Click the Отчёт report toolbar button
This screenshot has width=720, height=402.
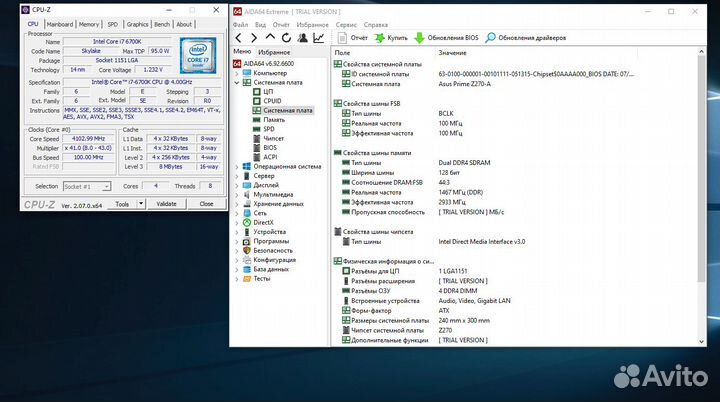click(353, 38)
